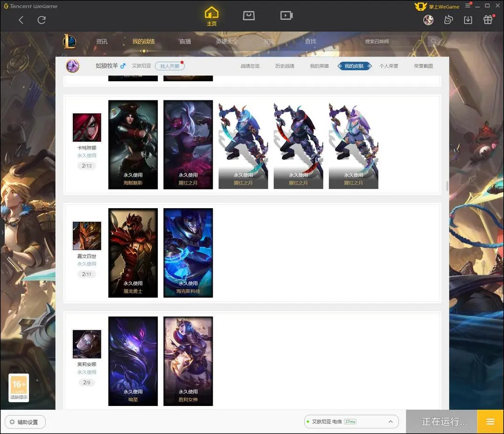This screenshot has height=434, width=504.
Task: Open the 战绩总览 sub-tab
Action: (250, 66)
